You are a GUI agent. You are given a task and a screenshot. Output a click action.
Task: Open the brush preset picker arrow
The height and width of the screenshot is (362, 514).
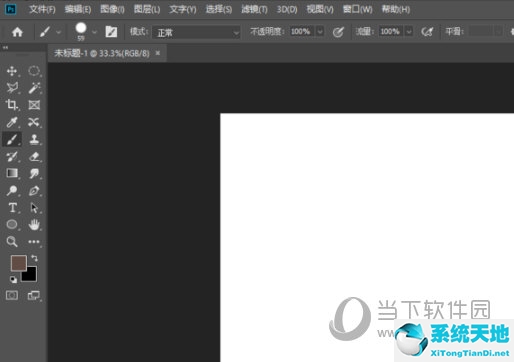(94, 32)
